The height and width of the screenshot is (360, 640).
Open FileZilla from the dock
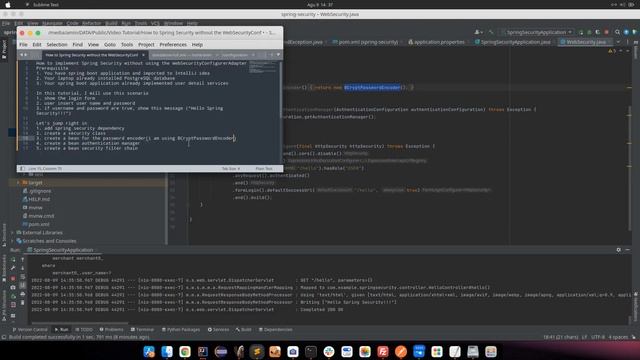point(383,351)
